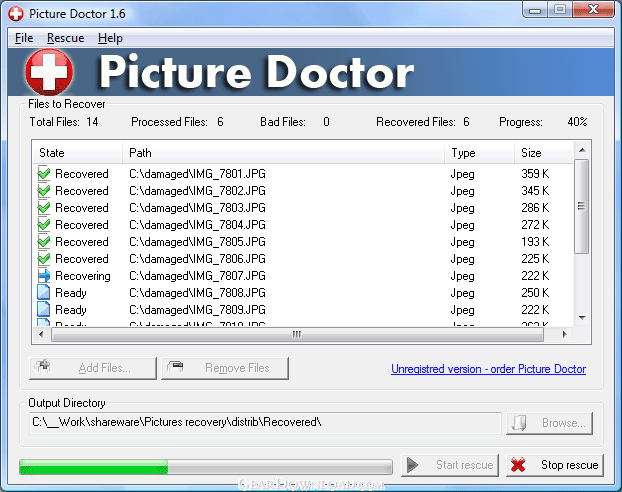622x492 pixels.
Task: Close the Picture Doctor window
Action: click(x=593, y=10)
